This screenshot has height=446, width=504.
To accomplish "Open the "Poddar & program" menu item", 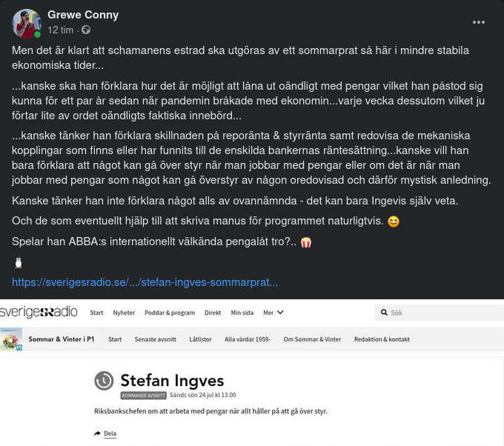I will tap(170, 313).
